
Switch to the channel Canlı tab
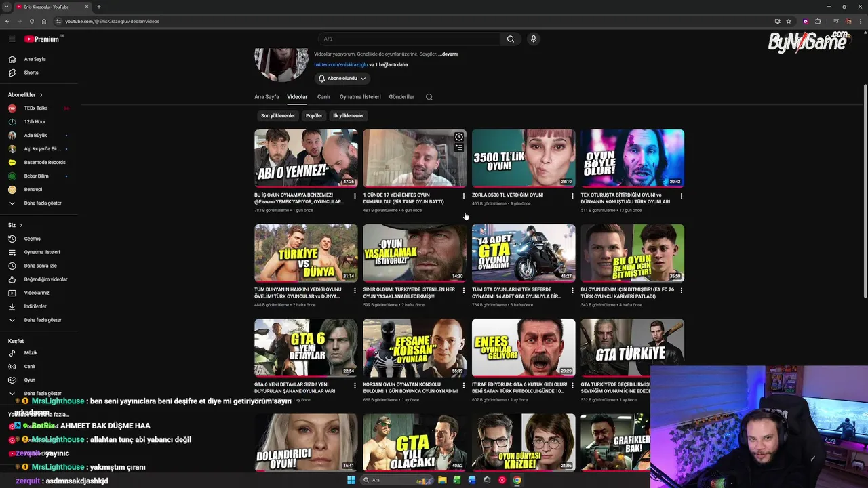click(323, 97)
